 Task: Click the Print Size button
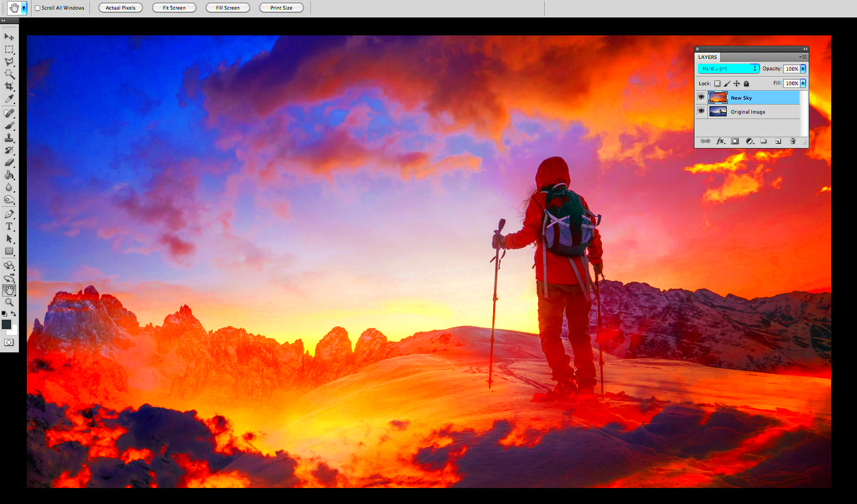pyautogui.click(x=281, y=8)
